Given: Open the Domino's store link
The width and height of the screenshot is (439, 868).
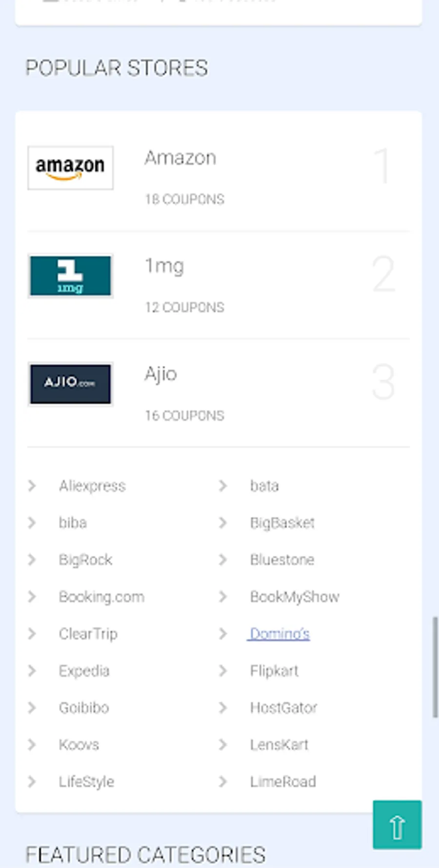Looking at the screenshot, I should click(279, 634).
